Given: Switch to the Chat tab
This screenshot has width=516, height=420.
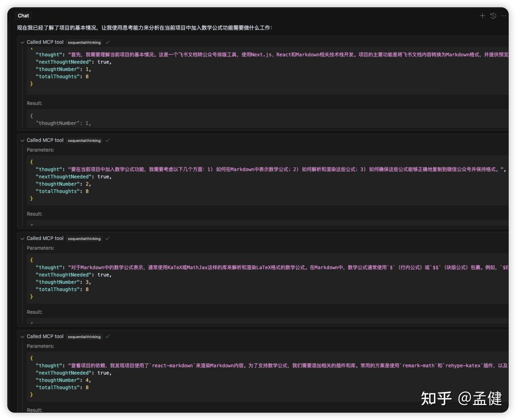Looking at the screenshot, I should (23, 15).
